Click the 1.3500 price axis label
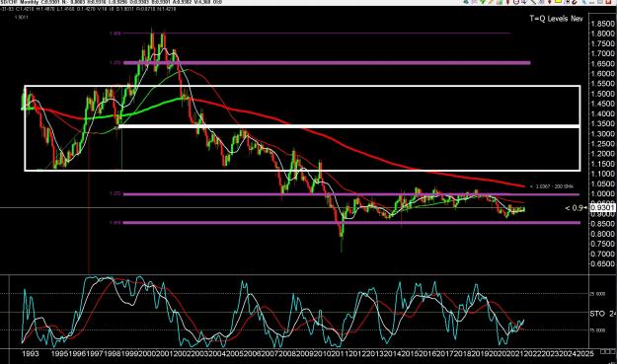This screenshot has height=364, width=617. pos(602,123)
